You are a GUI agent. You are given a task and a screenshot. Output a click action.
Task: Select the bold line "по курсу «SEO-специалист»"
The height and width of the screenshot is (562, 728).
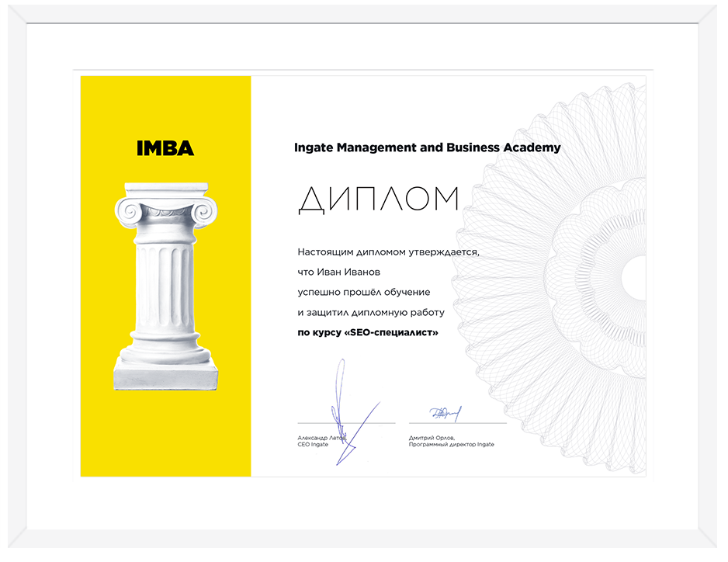click(368, 332)
